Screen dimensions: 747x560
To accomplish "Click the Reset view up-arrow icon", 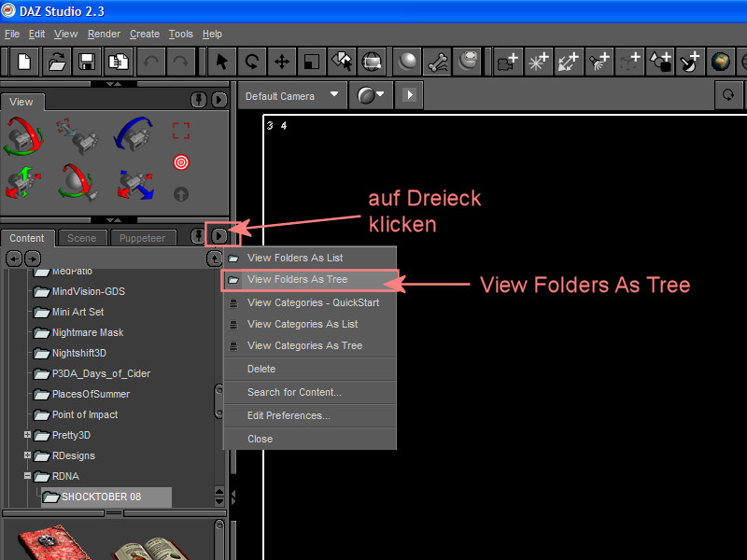I will [x=181, y=194].
